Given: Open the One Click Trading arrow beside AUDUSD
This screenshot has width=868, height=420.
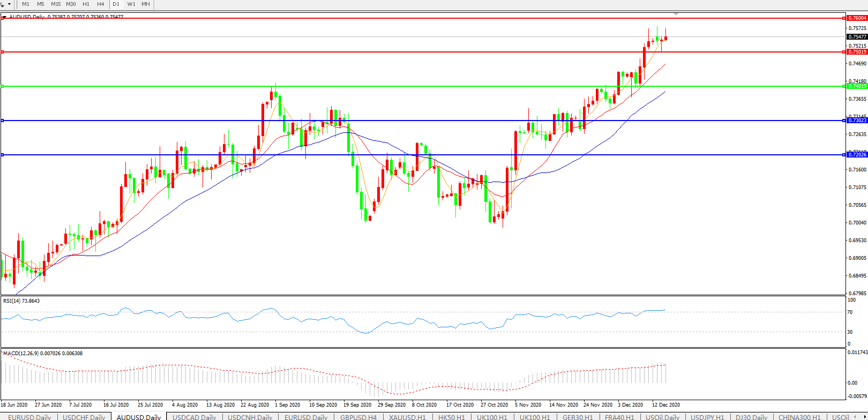Looking at the screenshot, I should click(4, 17).
